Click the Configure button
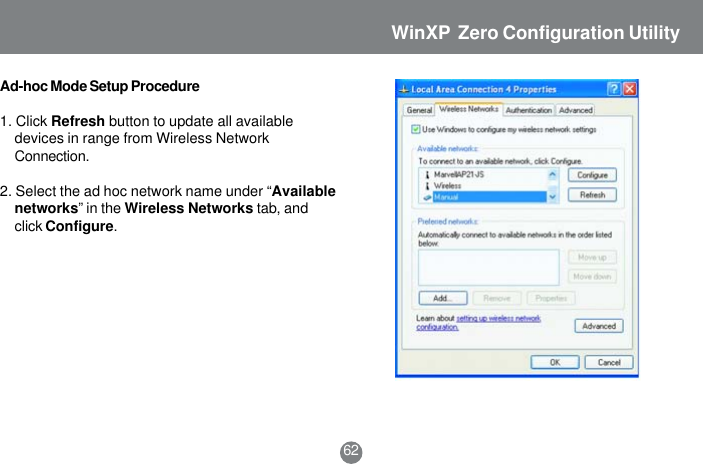703x464 pixels. 592,175
